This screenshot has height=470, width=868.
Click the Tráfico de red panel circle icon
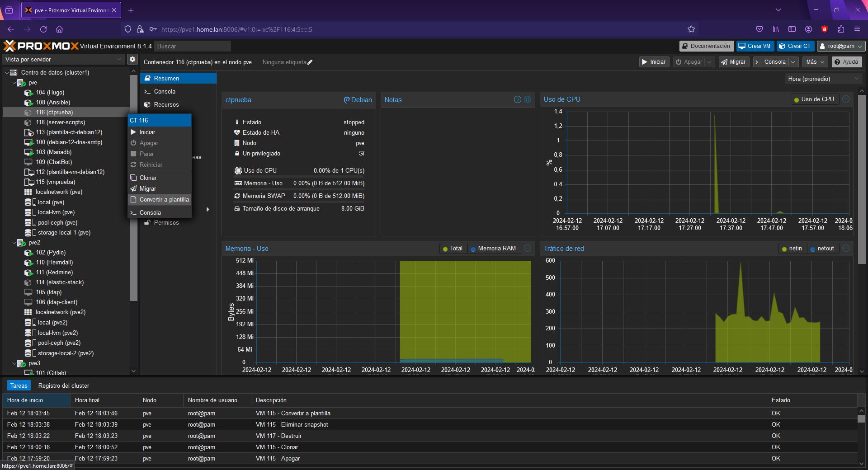846,248
